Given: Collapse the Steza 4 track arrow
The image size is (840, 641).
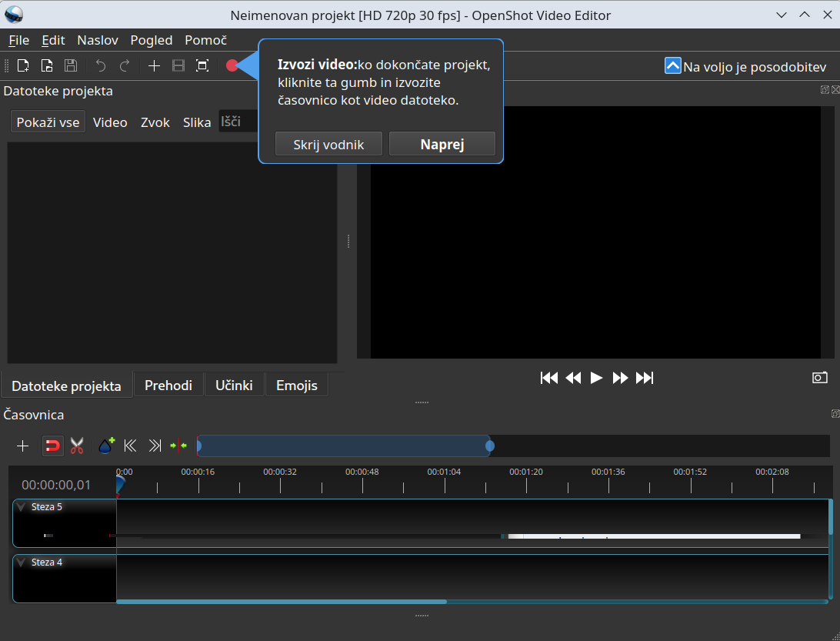Looking at the screenshot, I should point(22,563).
